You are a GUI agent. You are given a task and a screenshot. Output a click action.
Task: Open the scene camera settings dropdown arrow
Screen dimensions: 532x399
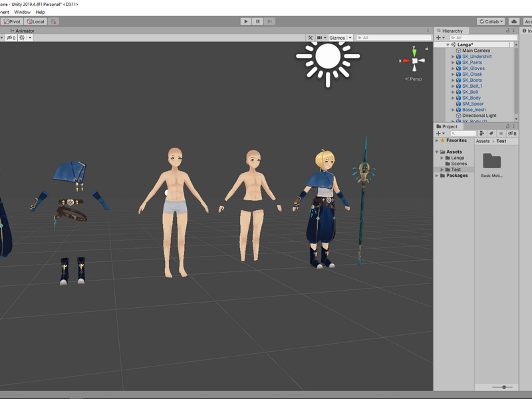pyautogui.click(x=325, y=38)
